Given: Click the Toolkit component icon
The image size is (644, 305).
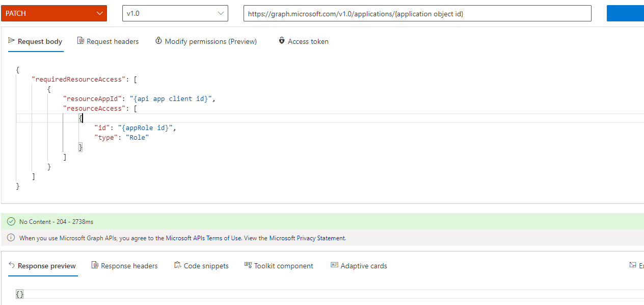Looking at the screenshot, I should coord(248,265).
